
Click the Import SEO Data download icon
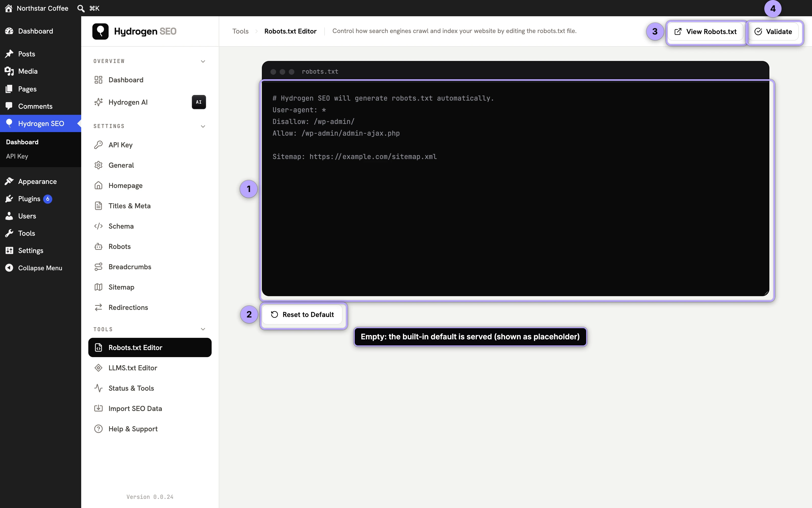(x=98, y=408)
